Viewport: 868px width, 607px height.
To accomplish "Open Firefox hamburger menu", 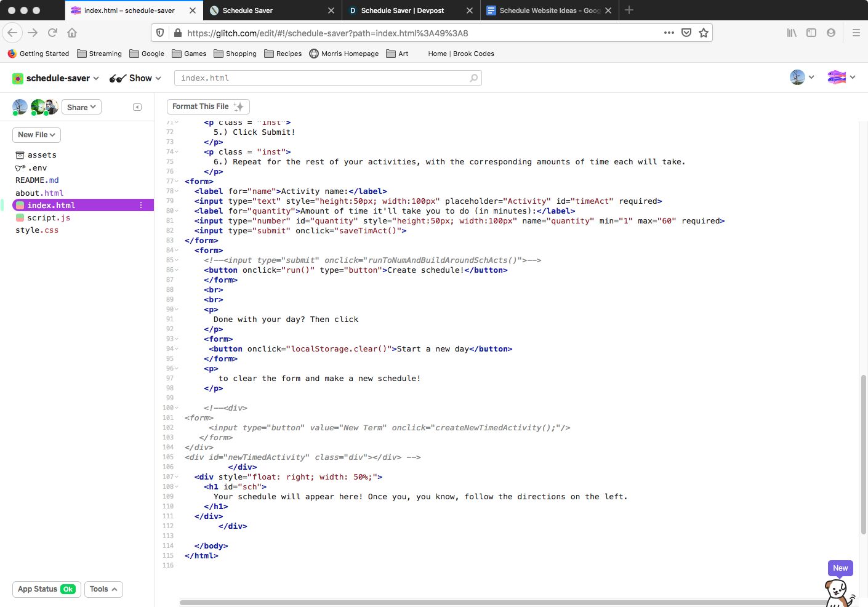I will coord(856,33).
